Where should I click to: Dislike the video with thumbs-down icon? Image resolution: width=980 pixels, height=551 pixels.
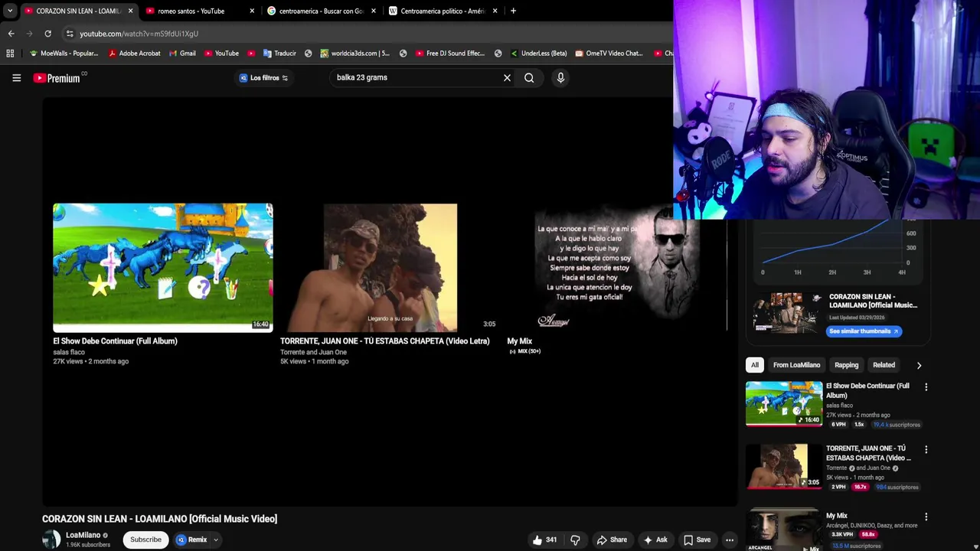coord(575,540)
